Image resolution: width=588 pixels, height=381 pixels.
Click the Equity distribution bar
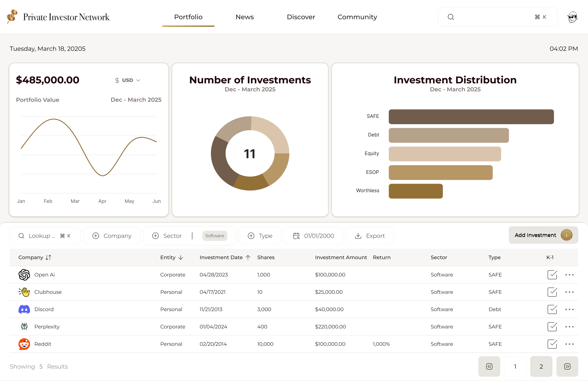point(445,154)
